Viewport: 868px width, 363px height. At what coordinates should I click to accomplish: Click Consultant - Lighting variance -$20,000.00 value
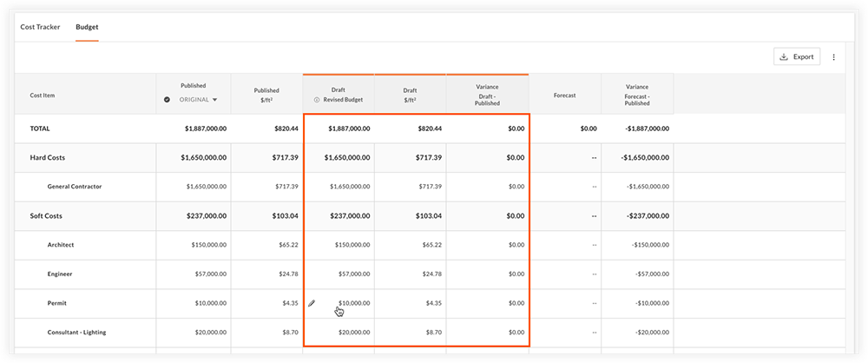pos(653,333)
